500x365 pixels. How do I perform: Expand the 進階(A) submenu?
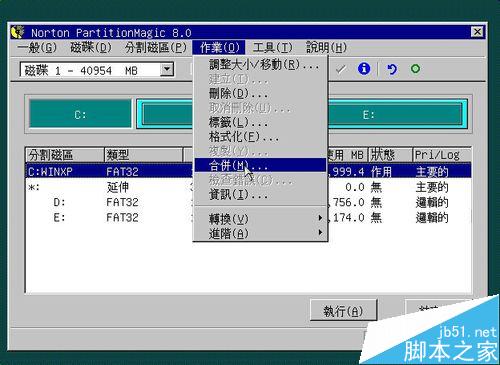click(x=260, y=233)
